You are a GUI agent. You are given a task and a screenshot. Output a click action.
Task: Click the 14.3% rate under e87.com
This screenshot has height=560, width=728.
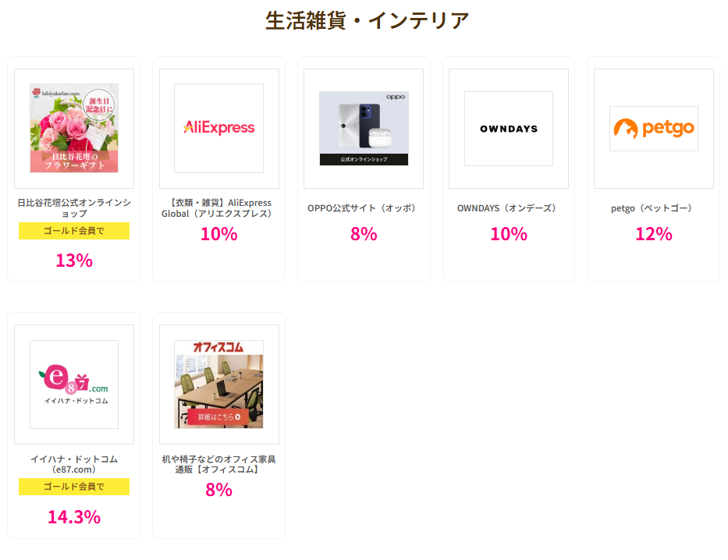tap(74, 516)
